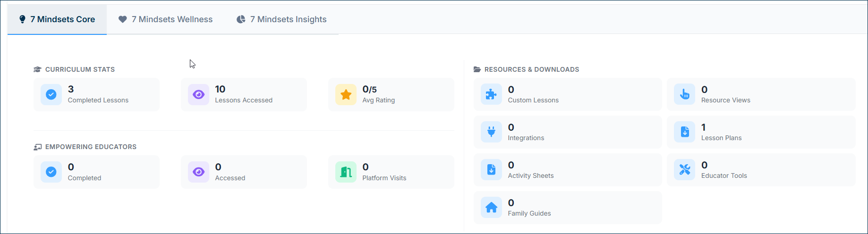Screen dimensions: 868x234
Task: Click the CURRICULUM STATS heading
Action: [80, 69]
